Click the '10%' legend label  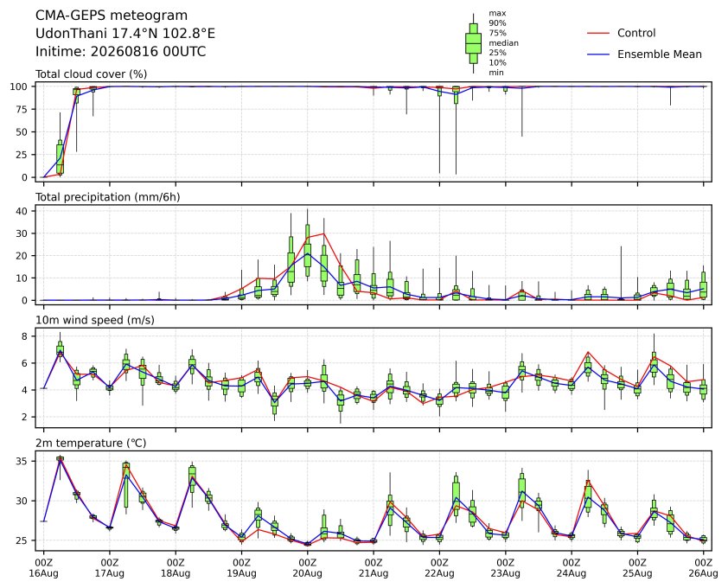coord(497,63)
